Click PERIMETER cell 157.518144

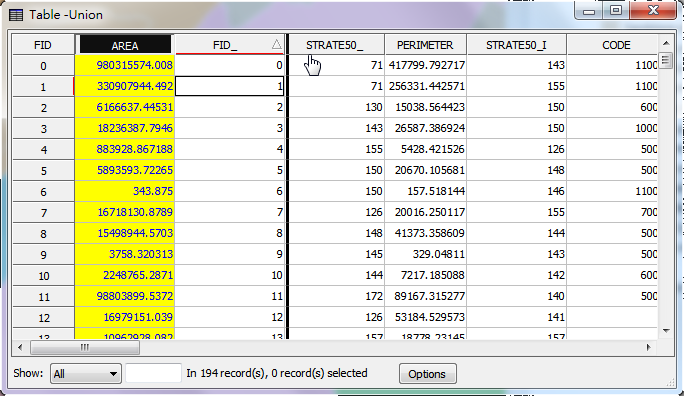[426, 191]
